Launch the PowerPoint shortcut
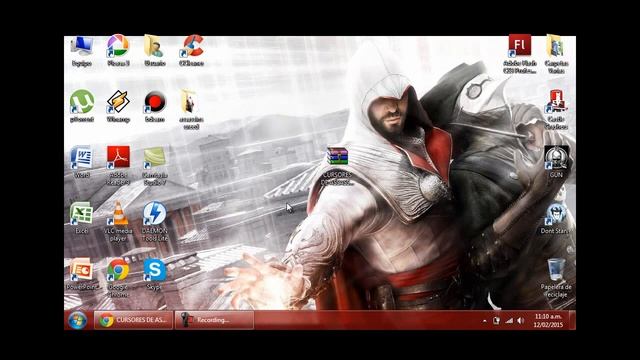This screenshot has height=360, width=640. click(82, 273)
